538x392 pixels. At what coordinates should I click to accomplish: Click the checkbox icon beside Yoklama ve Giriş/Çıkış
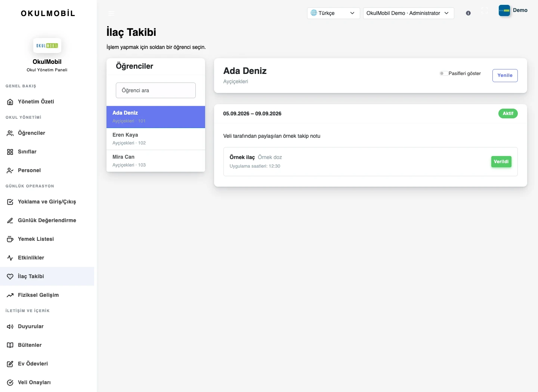coord(10,202)
